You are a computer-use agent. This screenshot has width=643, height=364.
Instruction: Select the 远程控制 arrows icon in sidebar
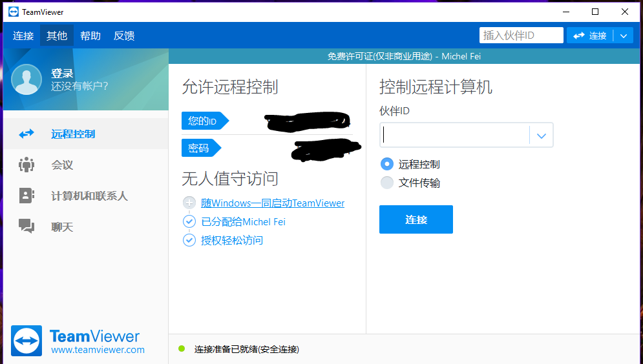pyautogui.click(x=26, y=134)
